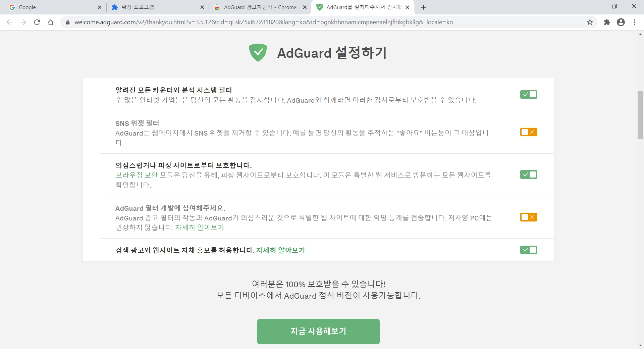The image size is (644, 349).
Task: Restore down the Chrome window
Action: pyautogui.click(x=614, y=6)
